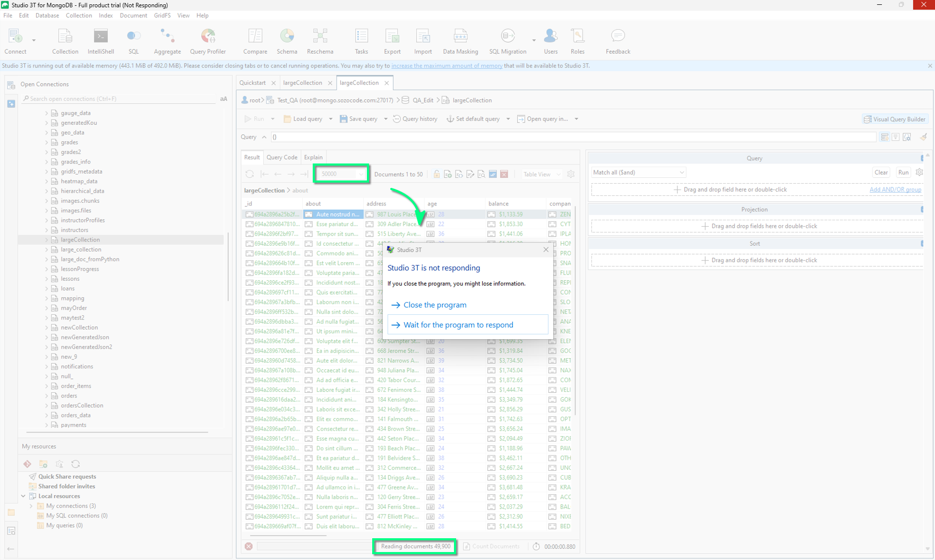Collapse the Query bar chevron
The width and height of the screenshot is (935, 560).
coord(264,137)
